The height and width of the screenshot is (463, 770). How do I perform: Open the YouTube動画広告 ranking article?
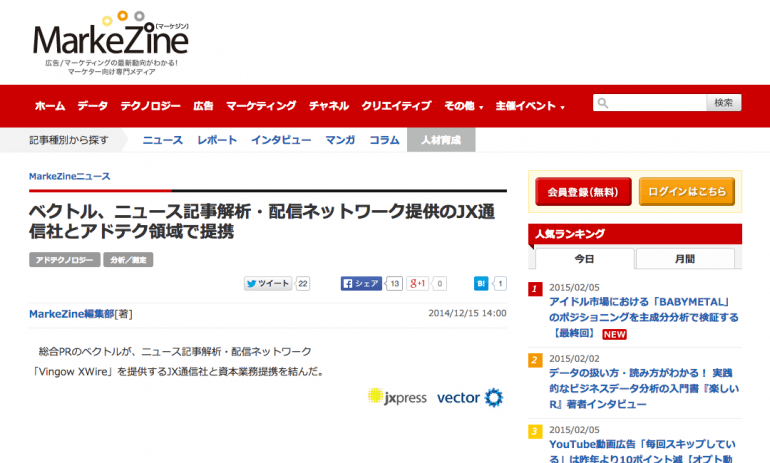[642, 451]
